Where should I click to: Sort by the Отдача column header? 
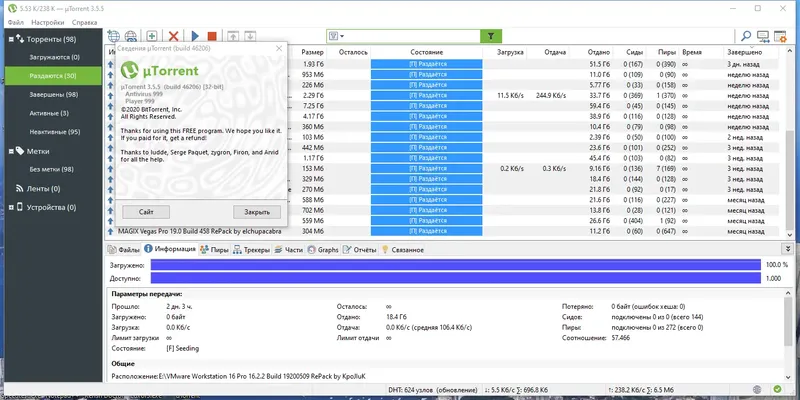click(x=555, y=52)
